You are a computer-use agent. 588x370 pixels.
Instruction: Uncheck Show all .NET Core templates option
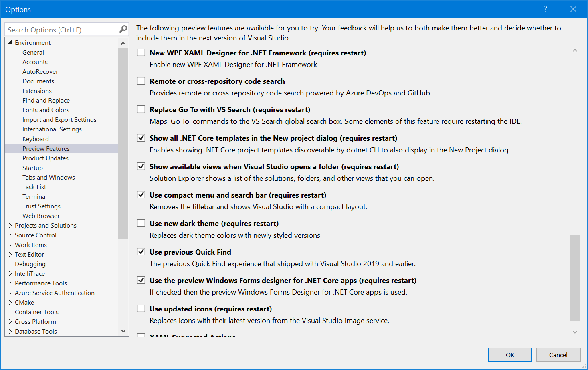pos(141,138)
